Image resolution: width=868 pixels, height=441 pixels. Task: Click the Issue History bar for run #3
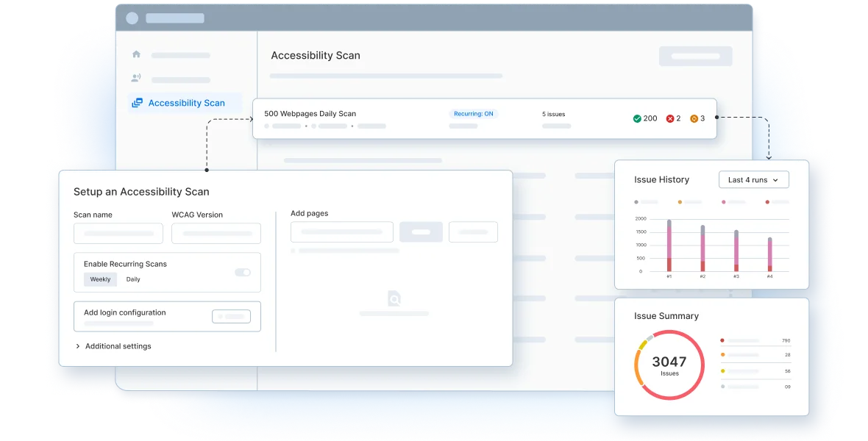coord(736,251)
